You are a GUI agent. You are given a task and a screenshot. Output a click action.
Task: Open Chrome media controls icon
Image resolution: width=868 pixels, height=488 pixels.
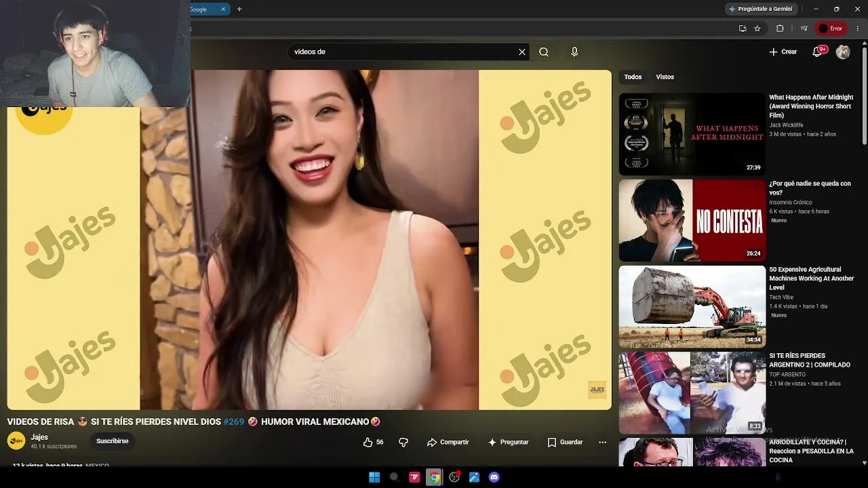point(804,28)
